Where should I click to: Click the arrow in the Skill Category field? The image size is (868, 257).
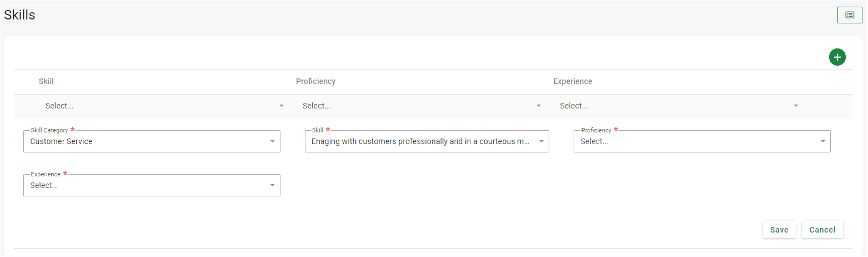coord(272,141)
